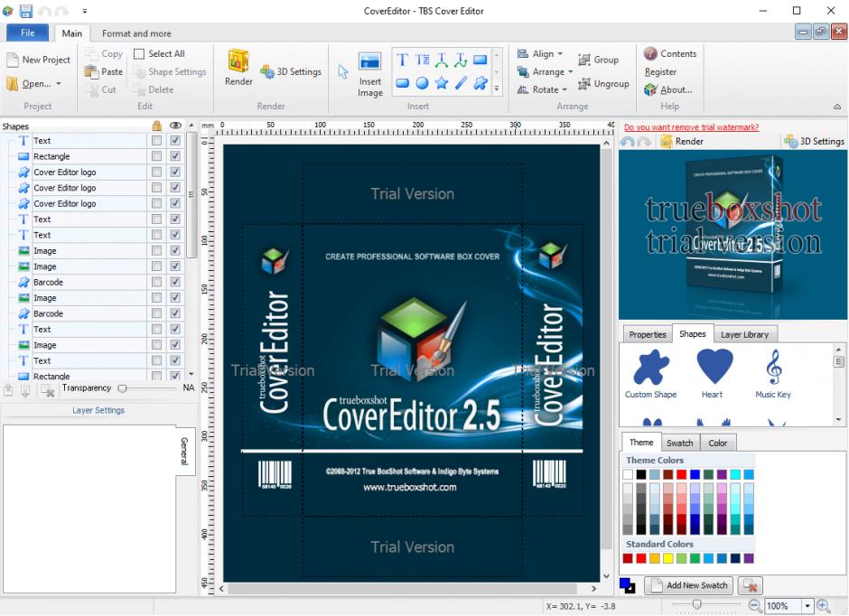Pick the red standard color swatch
The image size is (849, 616).
(641, 558)
